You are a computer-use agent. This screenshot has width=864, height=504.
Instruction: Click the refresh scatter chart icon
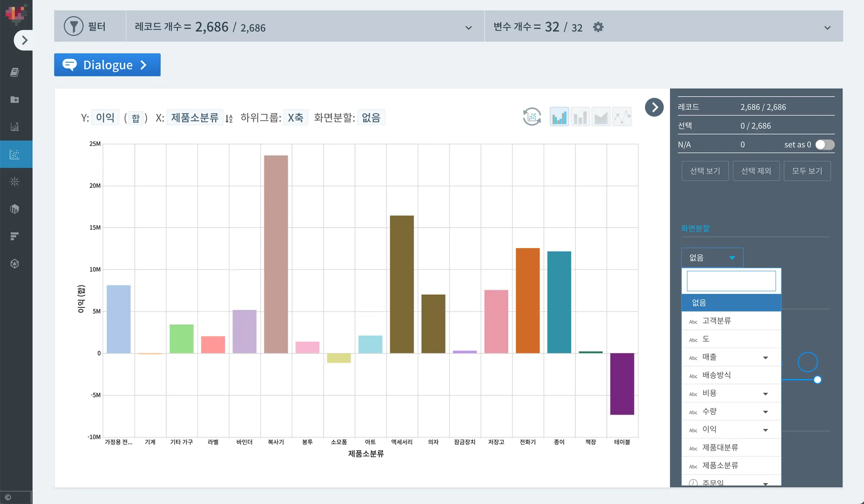(x=532, y=117)
